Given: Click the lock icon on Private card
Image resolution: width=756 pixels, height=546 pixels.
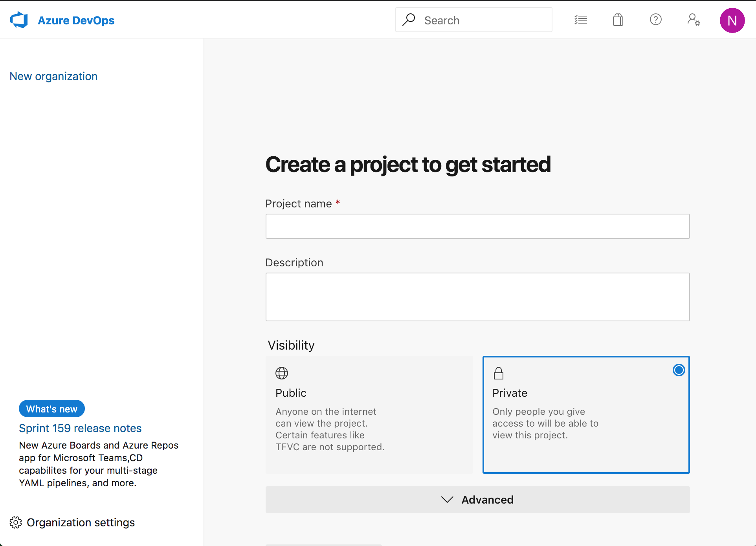Looking at the screenshot, I should 499,373.
